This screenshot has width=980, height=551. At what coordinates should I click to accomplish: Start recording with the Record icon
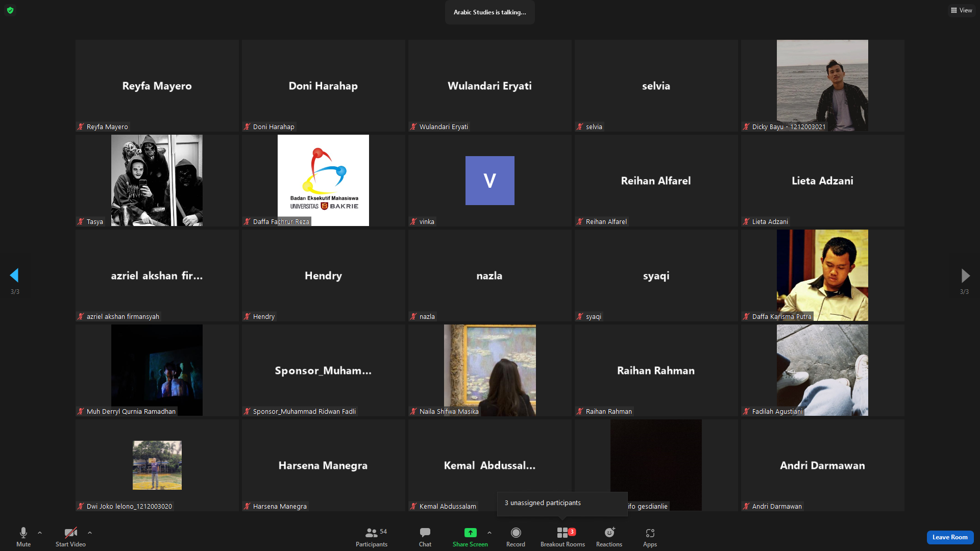pyautogui.click(x=516, y=533)
